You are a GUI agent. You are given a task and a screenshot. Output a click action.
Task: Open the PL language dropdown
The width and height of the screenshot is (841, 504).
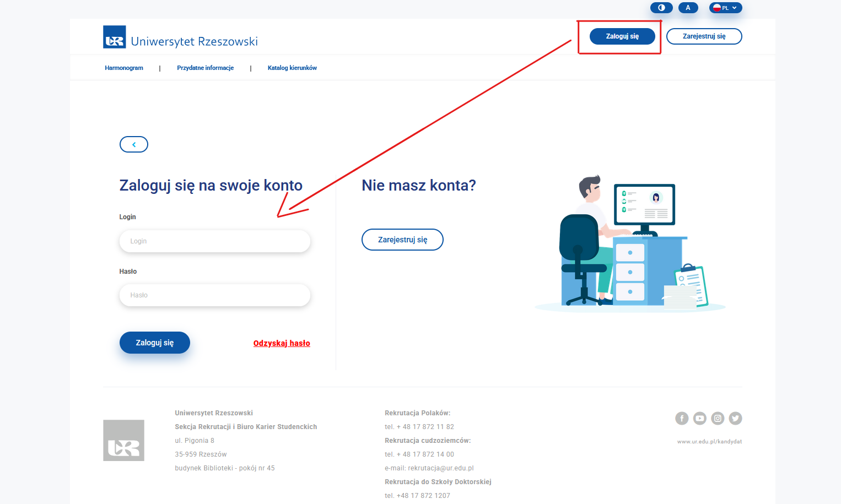pos(725,8)
